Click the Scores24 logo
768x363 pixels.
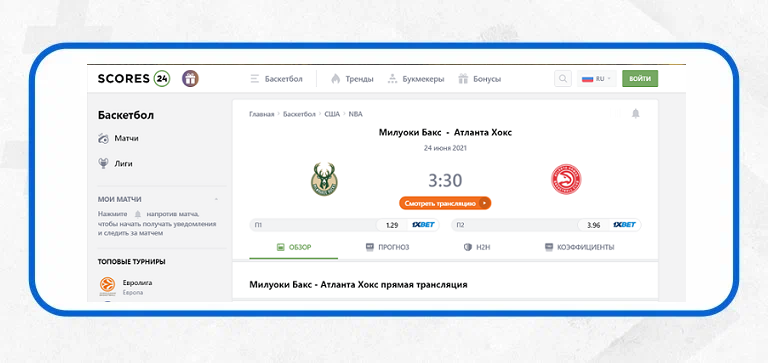pyautogui.click(x=134, y=79)
